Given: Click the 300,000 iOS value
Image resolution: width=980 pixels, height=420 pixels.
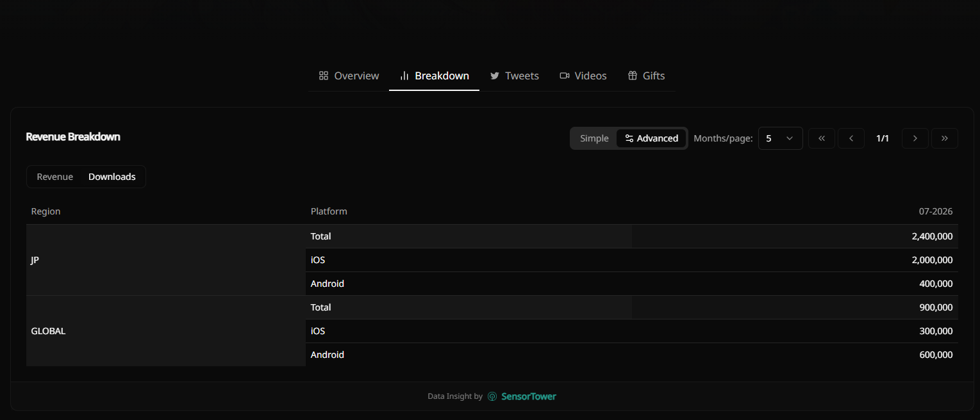Looking at the screenshot, I should pyautogui.click(x=936, y=331).
